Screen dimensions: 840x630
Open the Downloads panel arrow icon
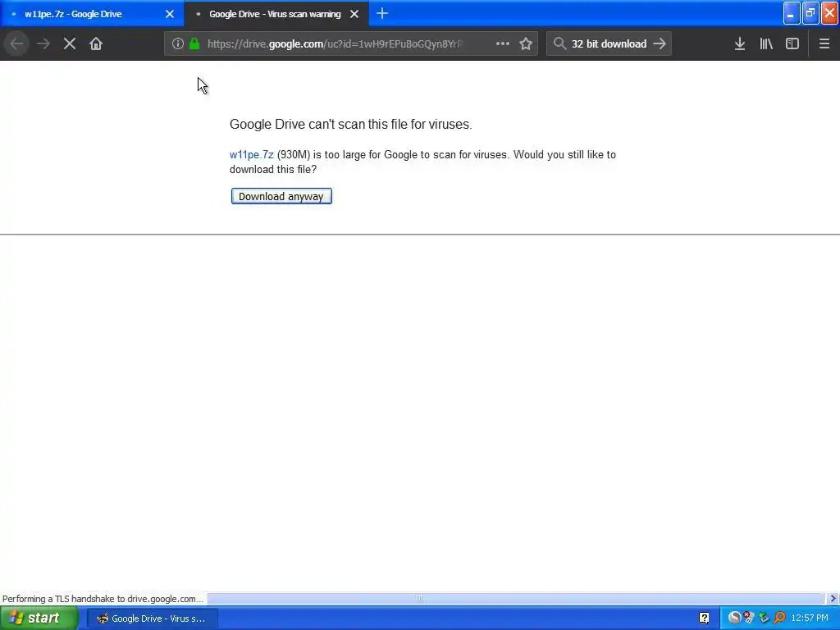coord(740,44)
